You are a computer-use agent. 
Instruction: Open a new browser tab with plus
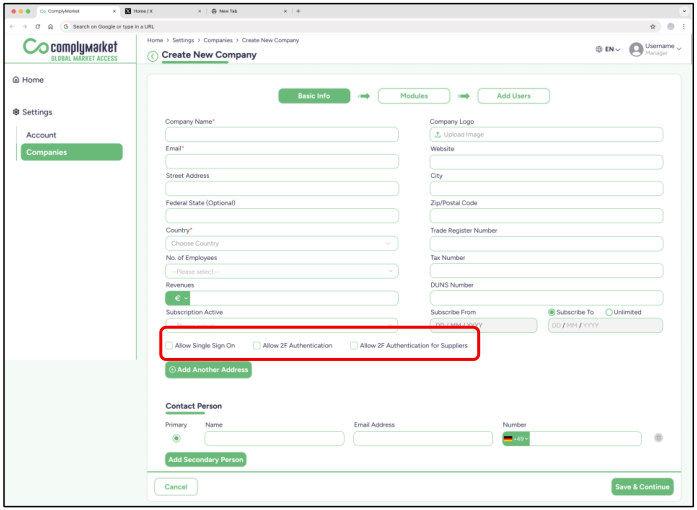[298, 11]
